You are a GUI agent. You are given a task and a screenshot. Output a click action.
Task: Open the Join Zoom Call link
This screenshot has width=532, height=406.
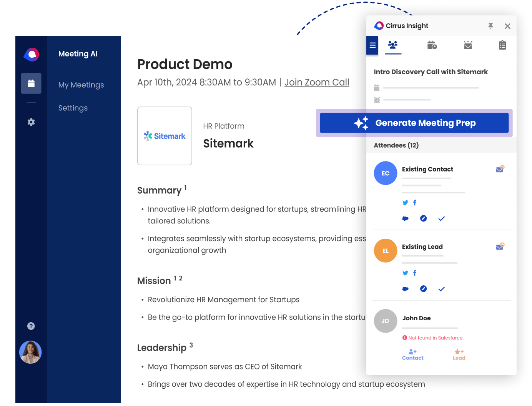click(x=316, y=82)
